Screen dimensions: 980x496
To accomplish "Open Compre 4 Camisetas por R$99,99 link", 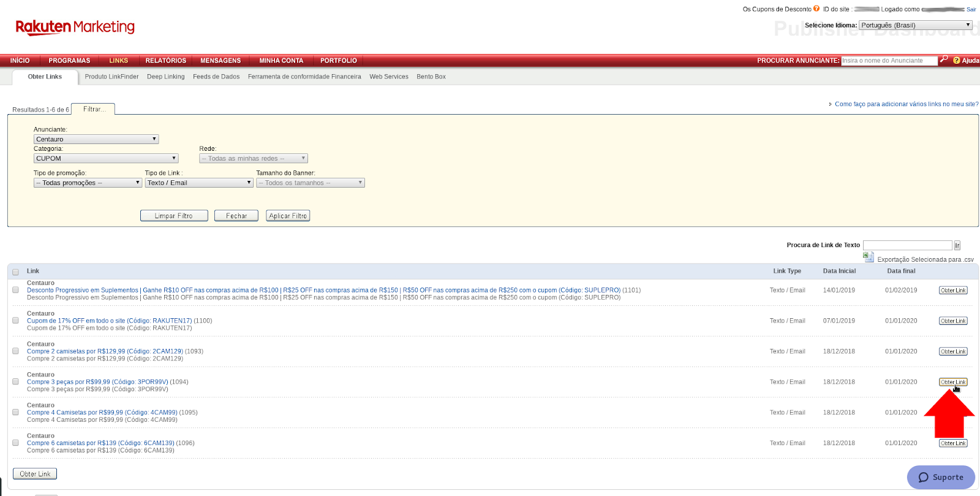I will (x=102, y=413).
